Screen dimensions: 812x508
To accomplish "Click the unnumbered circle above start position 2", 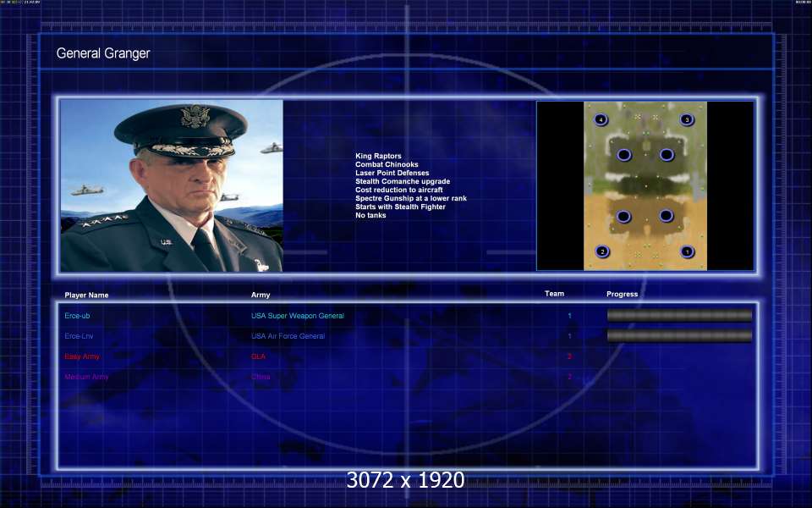I will pos(623,217).
